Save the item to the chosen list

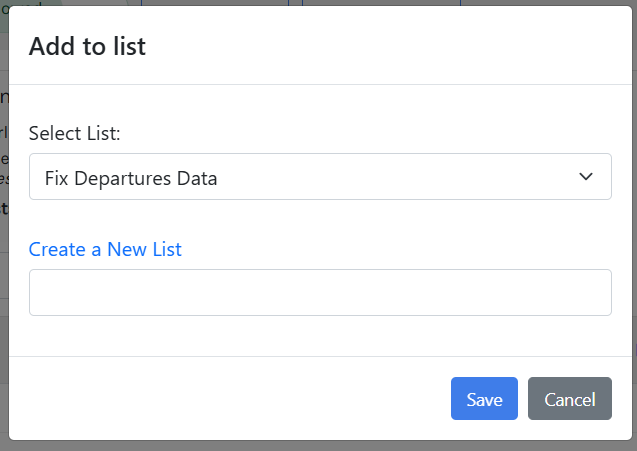pyautogui.click(x=484, y=399)
